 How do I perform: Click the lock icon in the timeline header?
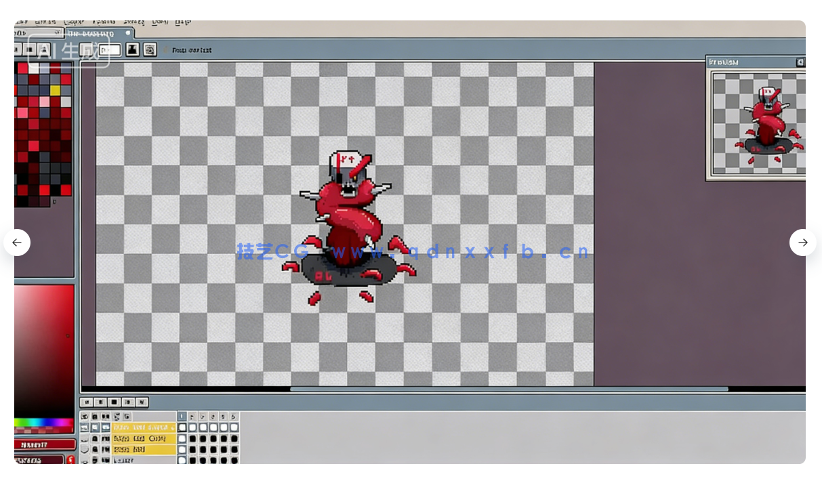96,417
